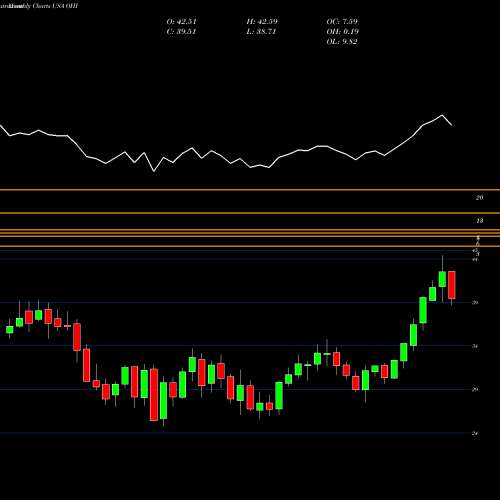Image resolution: width=500 pixels, height=500 pixels.
Task: Click the open value O: 42.51
Action: pyautogui.click(x=181, y=22)
